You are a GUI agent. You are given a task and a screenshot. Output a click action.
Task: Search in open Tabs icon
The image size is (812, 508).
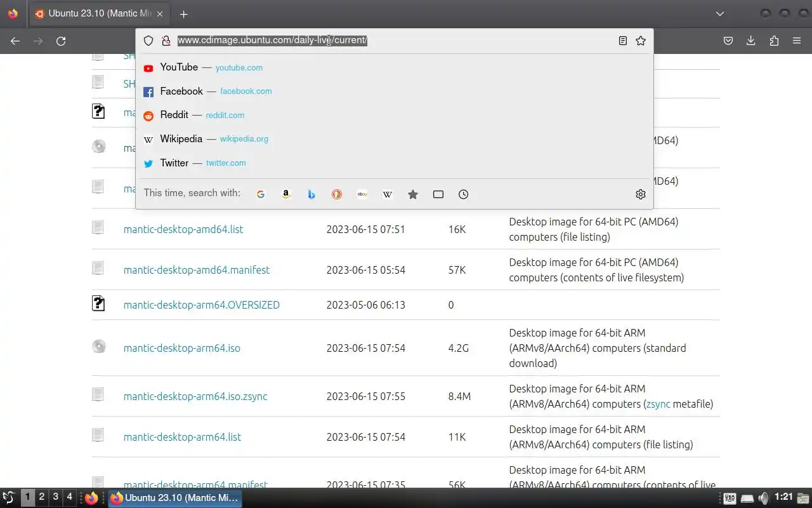click(x=438, y=194)
